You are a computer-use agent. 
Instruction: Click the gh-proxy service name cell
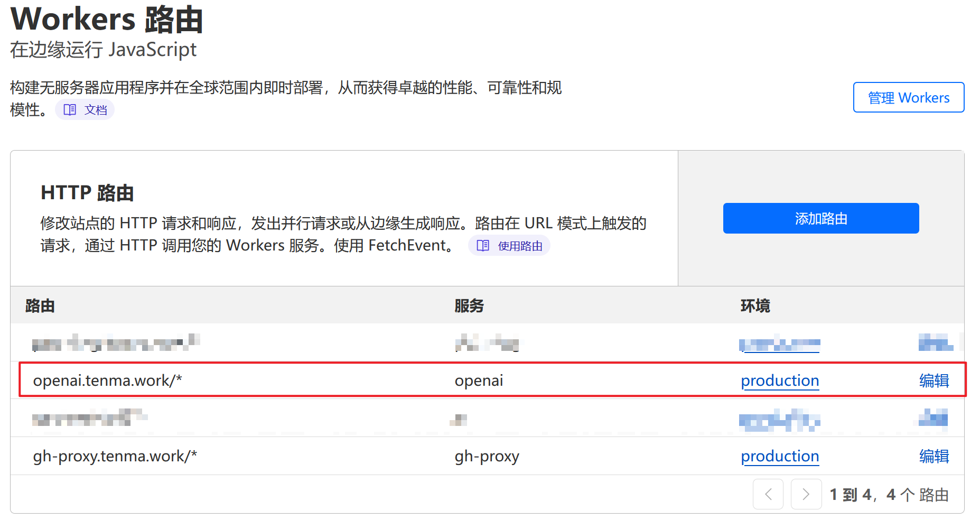(487, 456)
